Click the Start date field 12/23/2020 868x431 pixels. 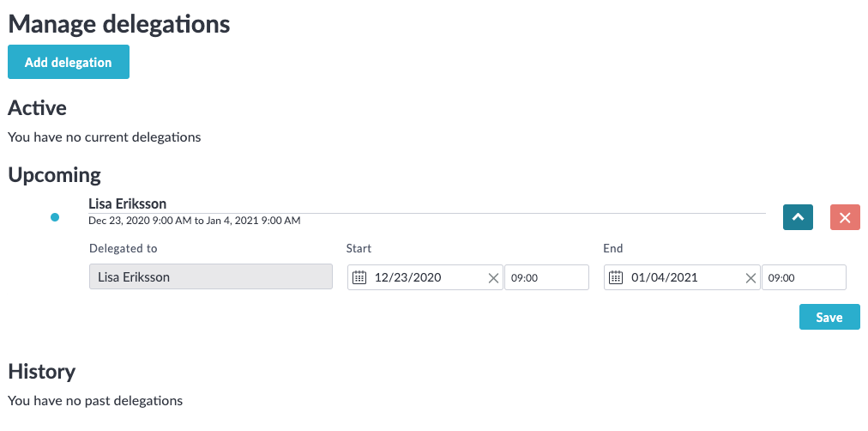pyautogui.click(x=420, y=277)
